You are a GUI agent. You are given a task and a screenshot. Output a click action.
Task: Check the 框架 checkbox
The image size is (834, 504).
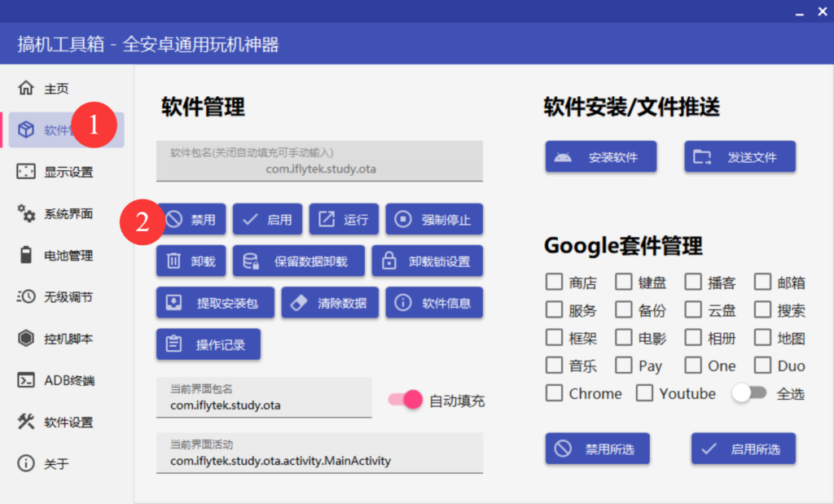point(554,337)
